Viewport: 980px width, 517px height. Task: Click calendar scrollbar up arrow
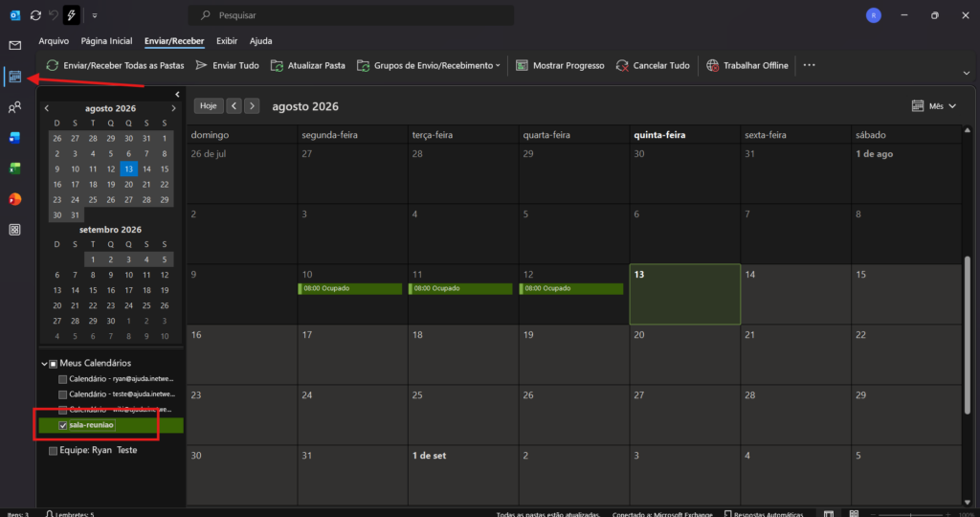[x=968, y=130]
